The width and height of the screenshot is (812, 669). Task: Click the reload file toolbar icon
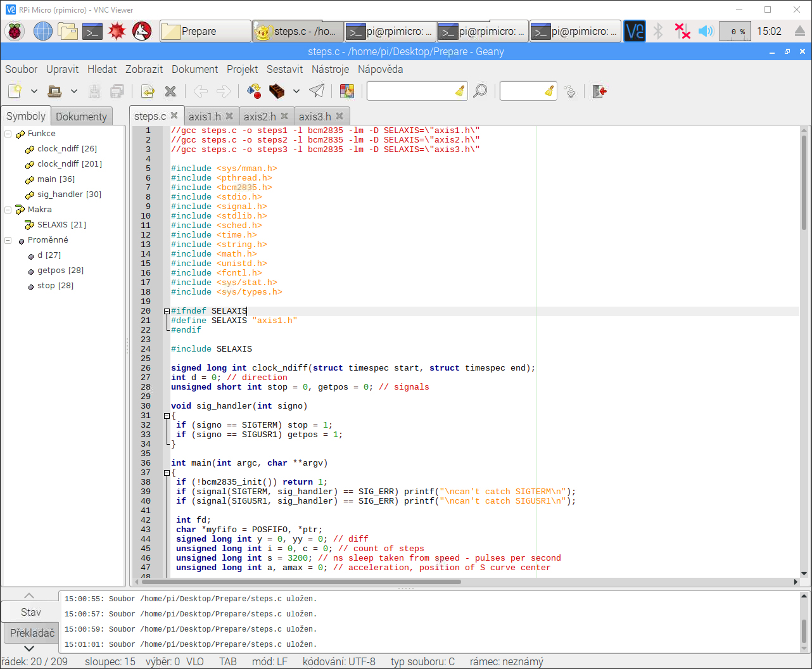(148, 91)
